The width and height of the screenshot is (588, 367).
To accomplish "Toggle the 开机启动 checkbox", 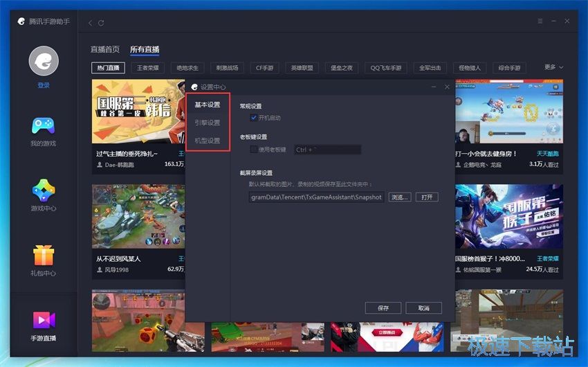I will click(x=253, y=118).
